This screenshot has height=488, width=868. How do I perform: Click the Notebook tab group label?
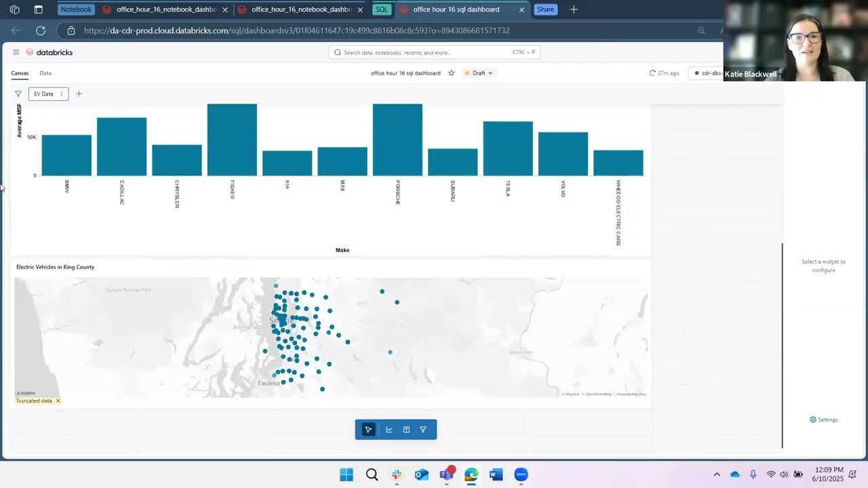pos(76,9)
